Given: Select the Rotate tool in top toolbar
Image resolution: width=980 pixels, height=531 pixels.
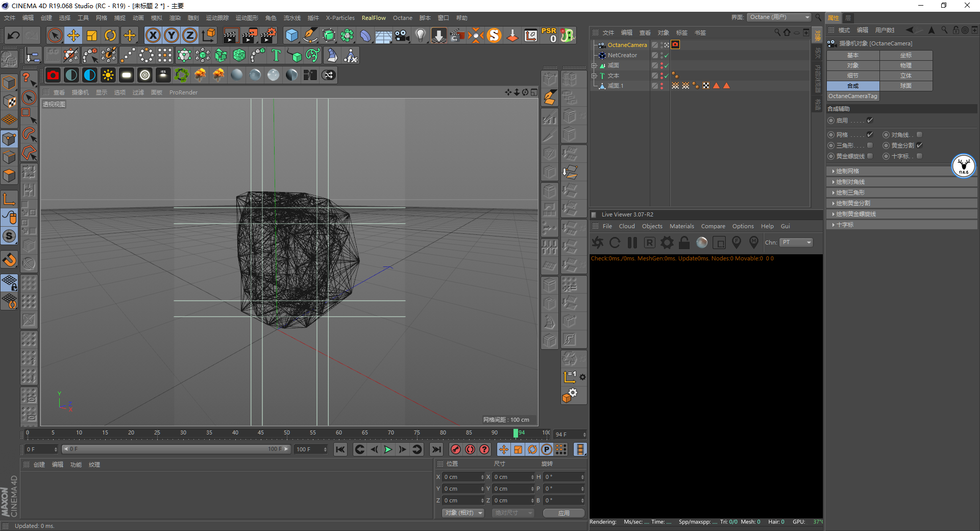Looking at the screenshot, I should pos(110,35).
